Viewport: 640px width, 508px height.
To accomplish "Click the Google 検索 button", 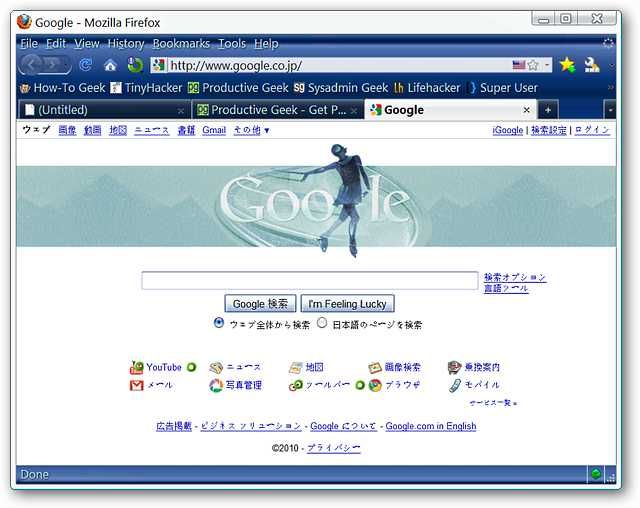I will pyautogui.click(x=260, y=304).
